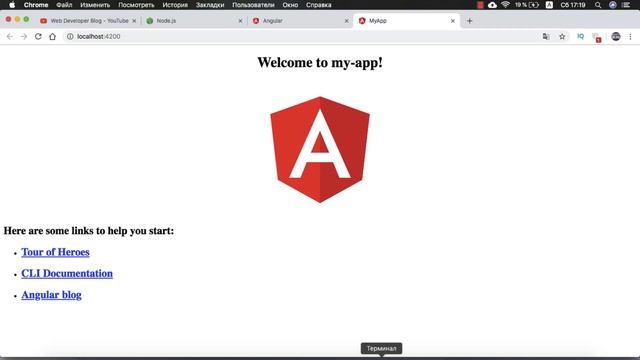Go to the Chrome home page icon

pos(52,36)
